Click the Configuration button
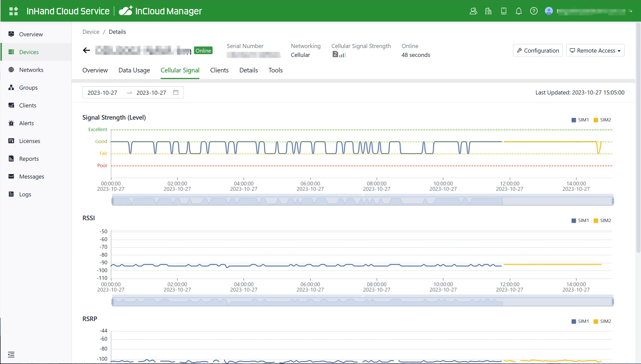This screenshot has width=641, height=364. pyautogui.click(x=538, y=50)
